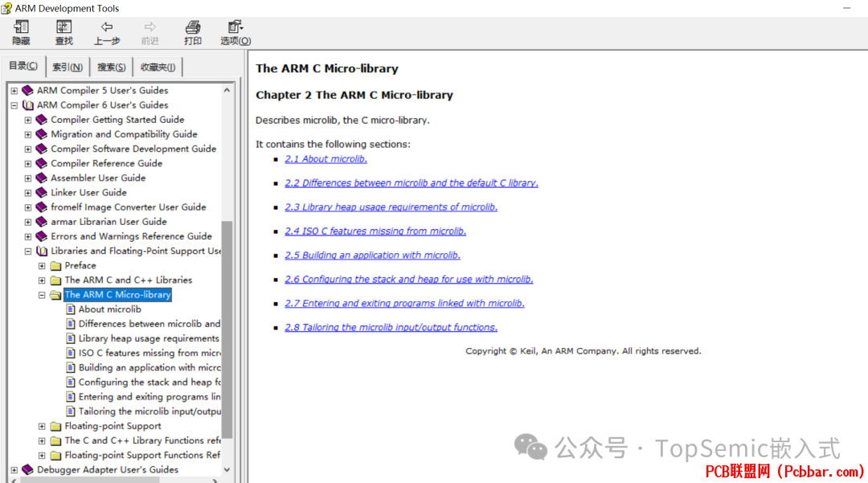Expand the Compiler Getting Started Guide node
Viewport: 868px width, 483px height.
click(27, 120)
